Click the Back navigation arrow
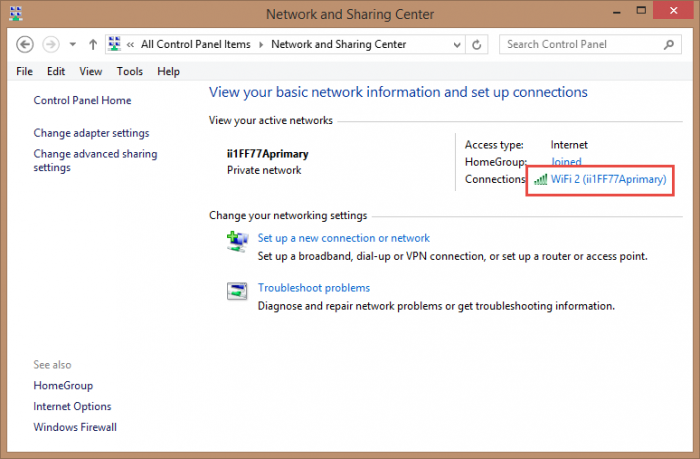 [x=25, y=45]
